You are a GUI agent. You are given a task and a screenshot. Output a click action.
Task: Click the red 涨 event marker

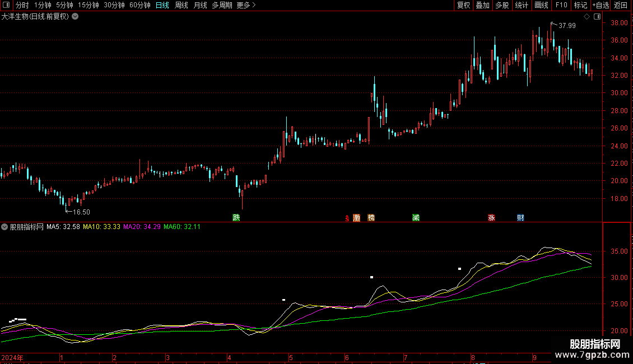coord(491,218)
